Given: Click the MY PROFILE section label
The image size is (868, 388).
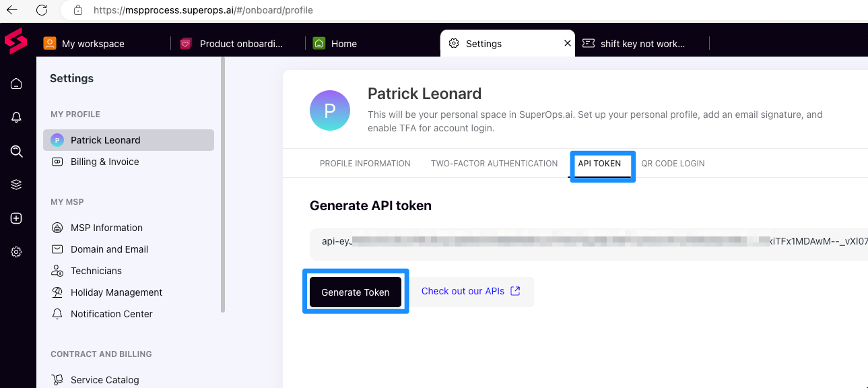Looking at the screenshot, I should 75,115.
